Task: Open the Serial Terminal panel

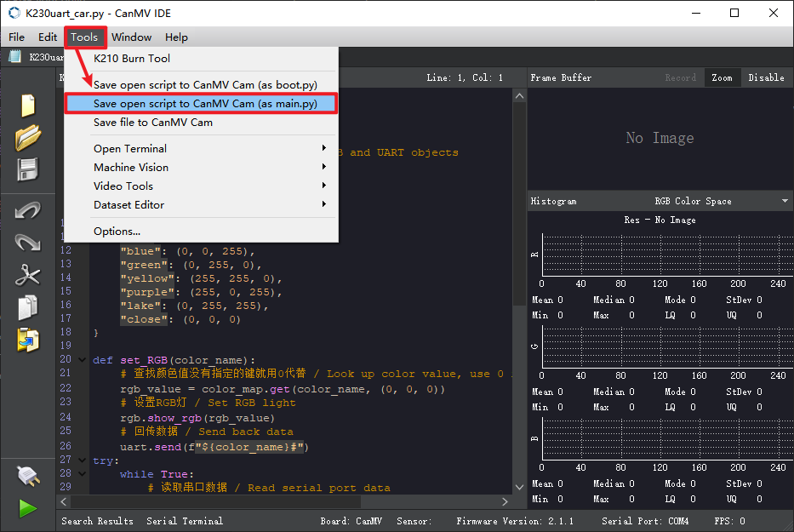Action: click(185, 521)
